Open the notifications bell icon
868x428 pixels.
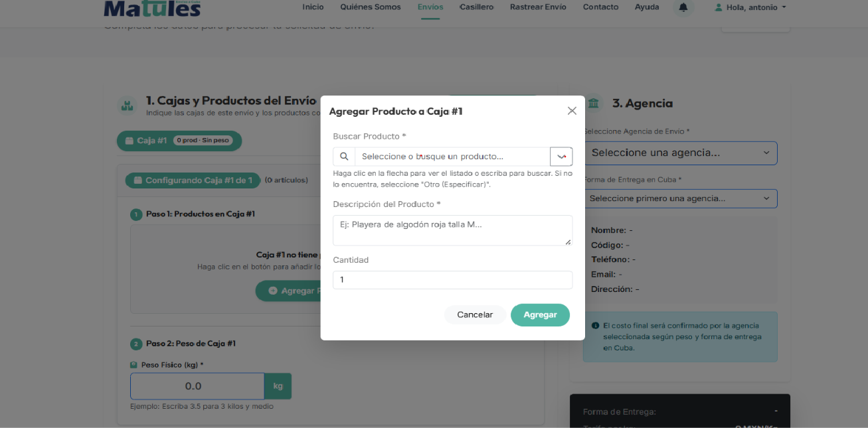tap(683, 7)
